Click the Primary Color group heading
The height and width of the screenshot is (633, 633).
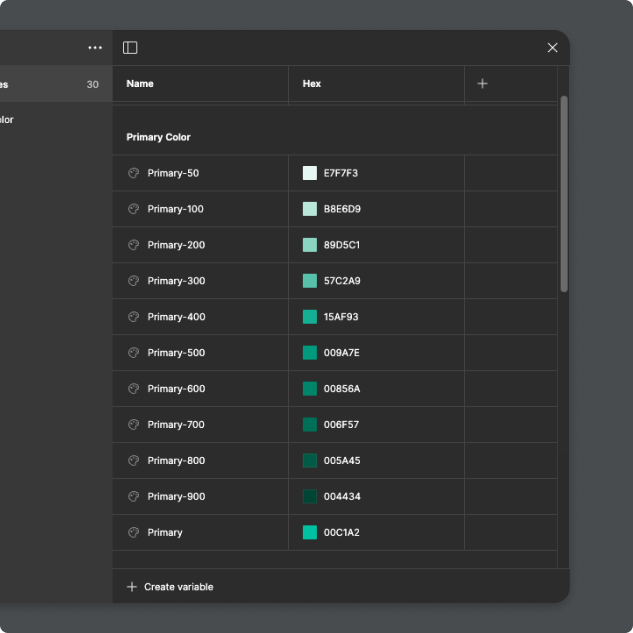(158, 137)
